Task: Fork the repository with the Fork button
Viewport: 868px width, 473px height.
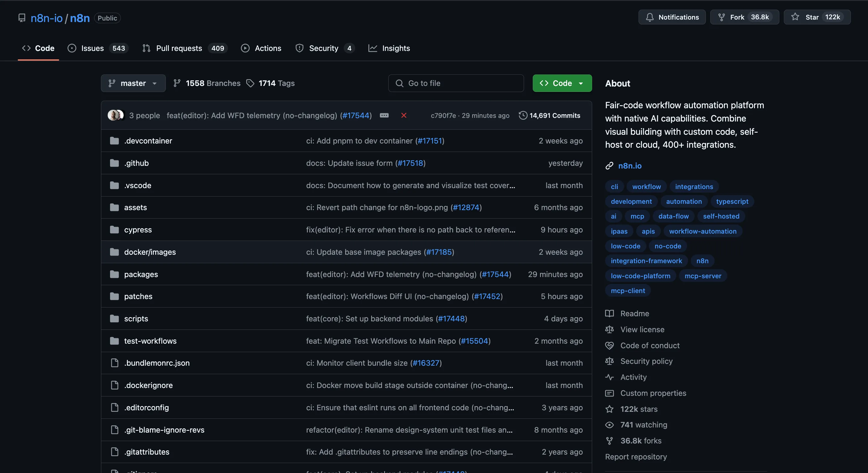Action: (744, 17)
